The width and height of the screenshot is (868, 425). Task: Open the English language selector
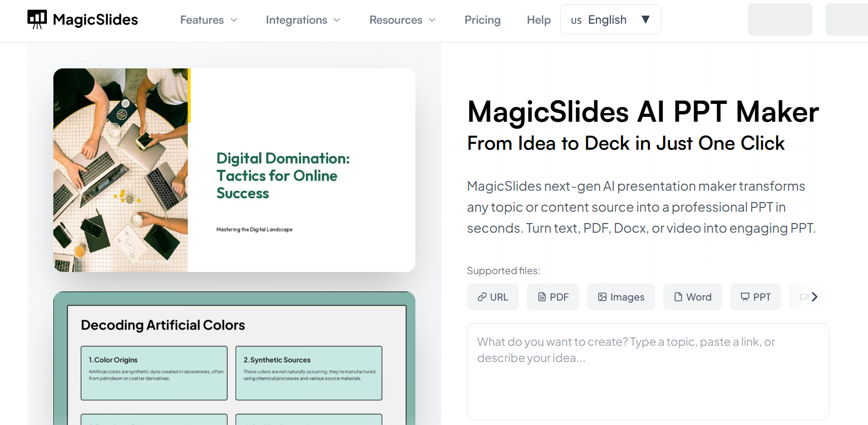(610, 20)
